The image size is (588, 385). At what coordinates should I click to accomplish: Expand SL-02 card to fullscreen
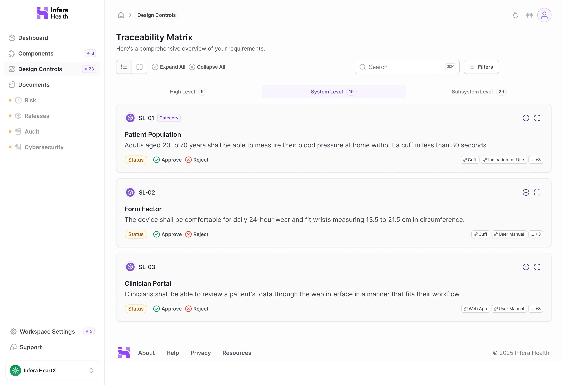click(x=537, y=192)
